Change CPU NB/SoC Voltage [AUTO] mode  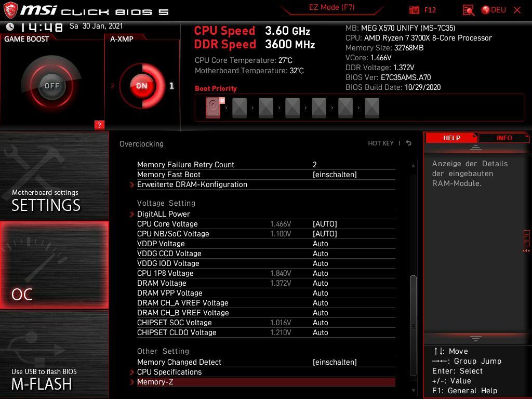coord(325,234)
